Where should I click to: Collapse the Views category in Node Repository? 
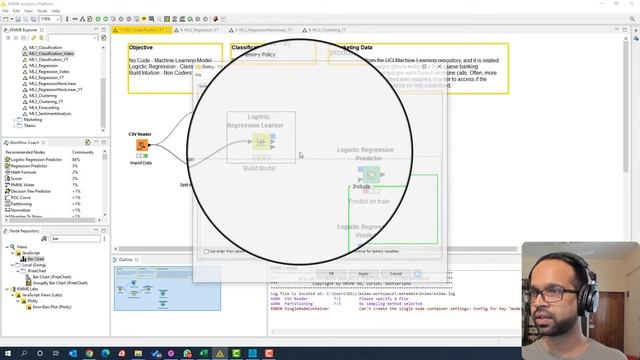tap(7, 247)
